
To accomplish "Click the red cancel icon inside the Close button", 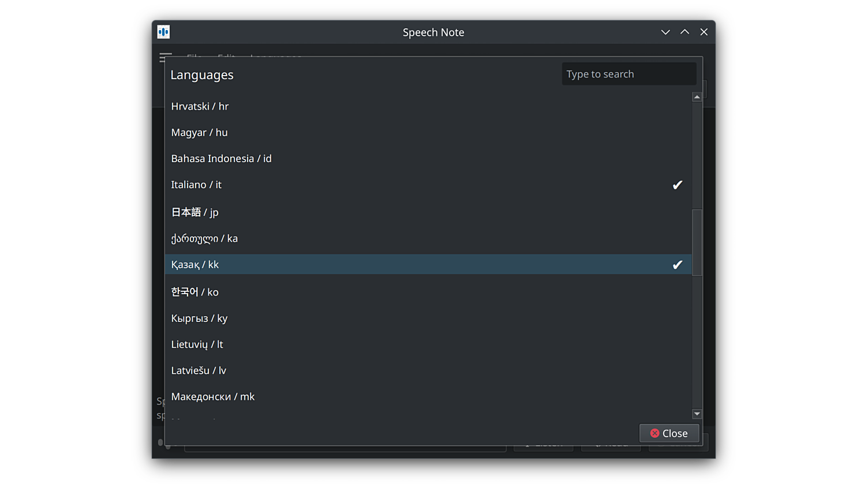I will (x=654, y=433).
